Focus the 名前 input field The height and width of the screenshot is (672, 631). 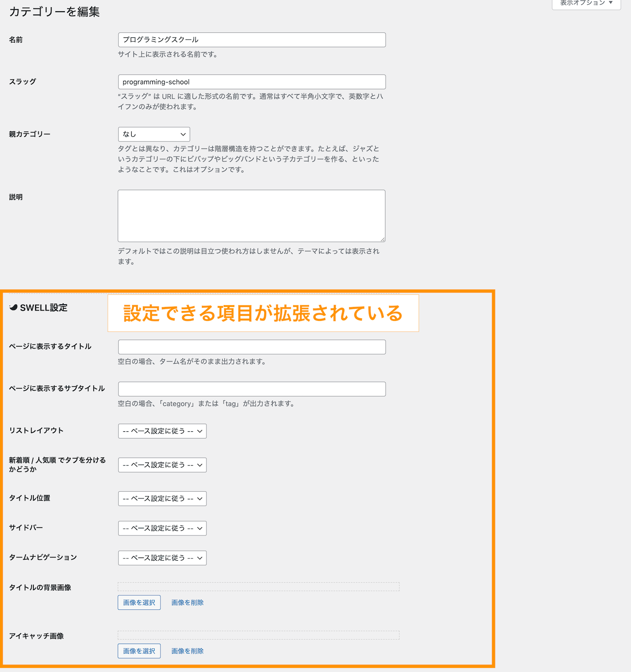252,40
